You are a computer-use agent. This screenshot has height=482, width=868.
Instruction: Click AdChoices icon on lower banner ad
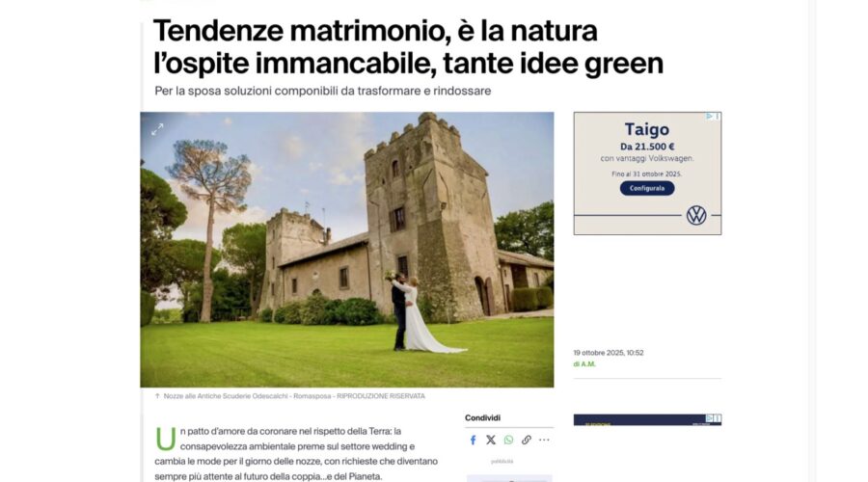click(x=709, y=418)
